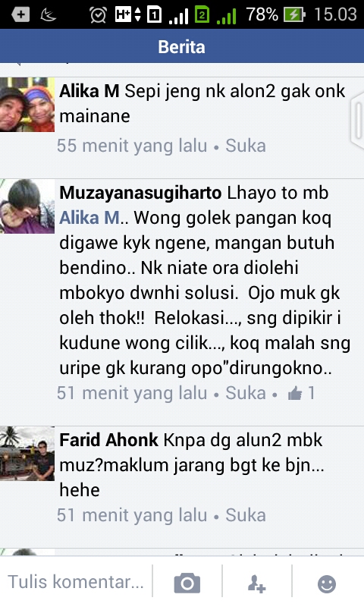Open Farid Ahonk's profile name

(x=108, y=440)
